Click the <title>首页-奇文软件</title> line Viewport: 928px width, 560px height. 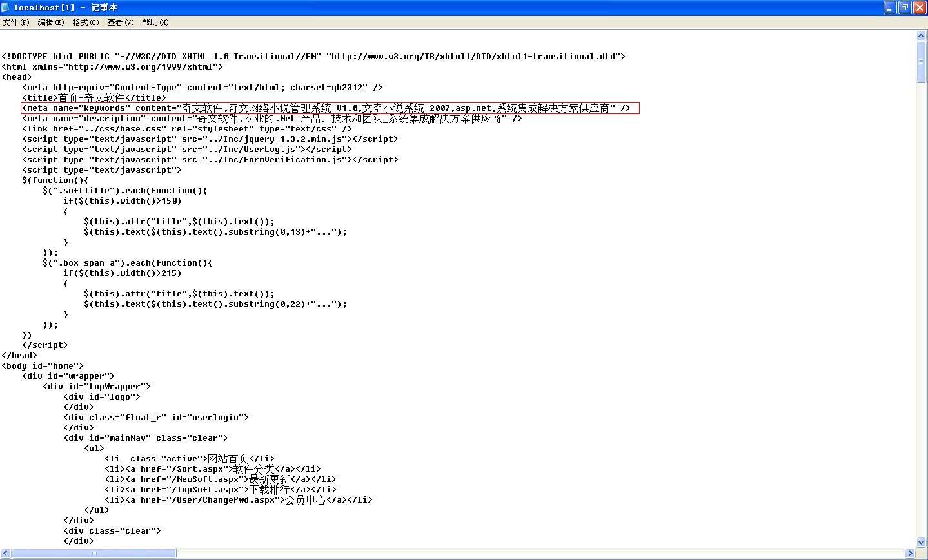tap(94, 98)
